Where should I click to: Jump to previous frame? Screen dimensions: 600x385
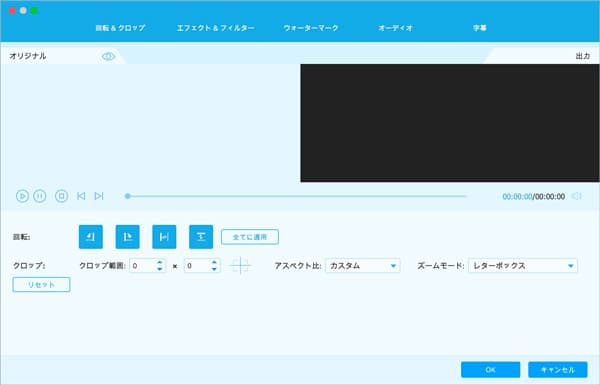point(81,196)
